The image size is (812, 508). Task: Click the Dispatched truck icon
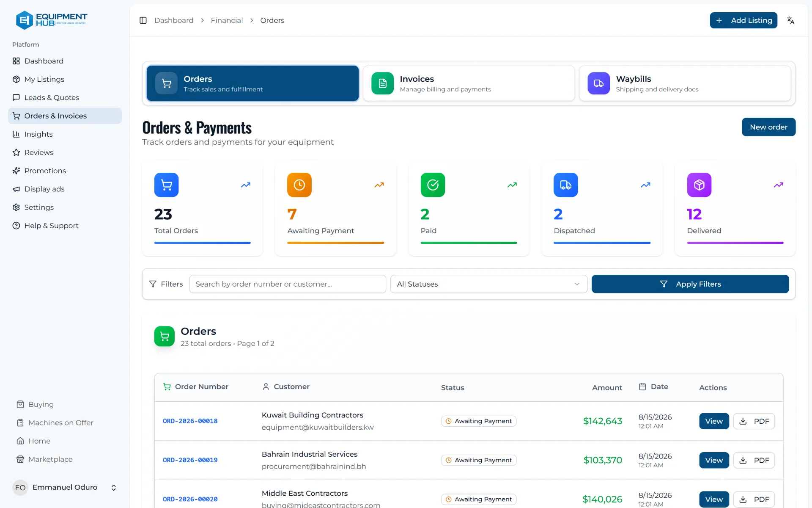(566, 185)
